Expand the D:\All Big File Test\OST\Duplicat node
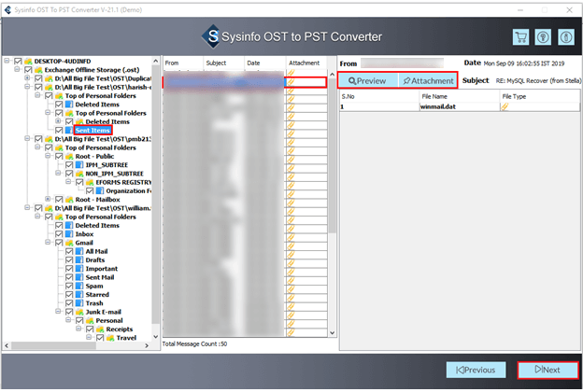583x392 pixels. pos(27,78)
